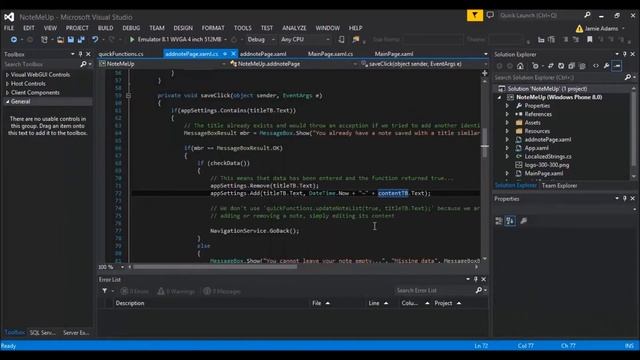Toggle the Errors filter in Error List

(135, 291)
